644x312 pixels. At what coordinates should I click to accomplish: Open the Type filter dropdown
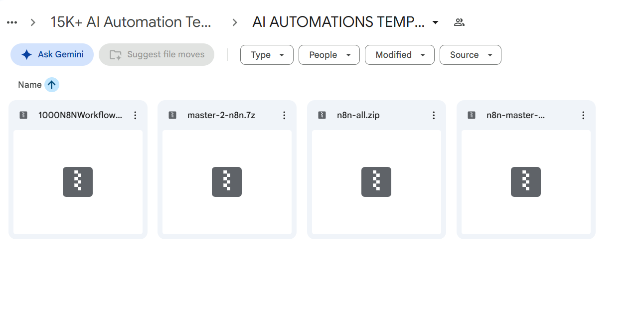267,55
